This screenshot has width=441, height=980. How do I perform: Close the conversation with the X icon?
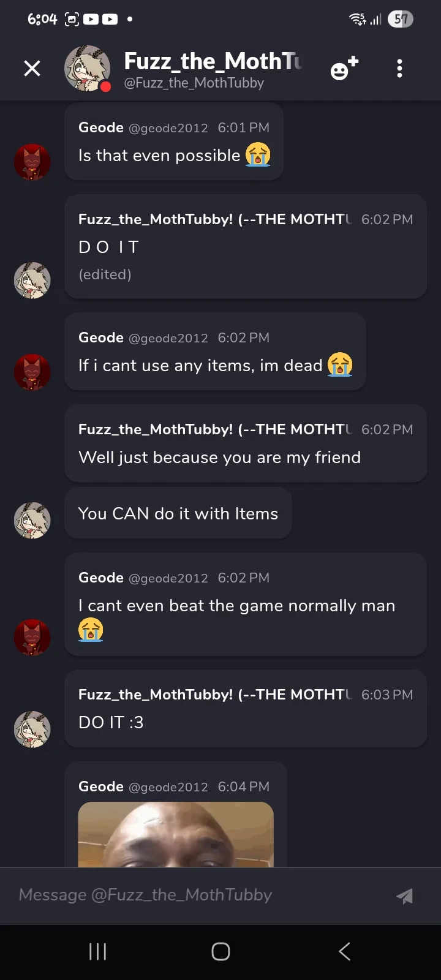click(x=32, y=68)
